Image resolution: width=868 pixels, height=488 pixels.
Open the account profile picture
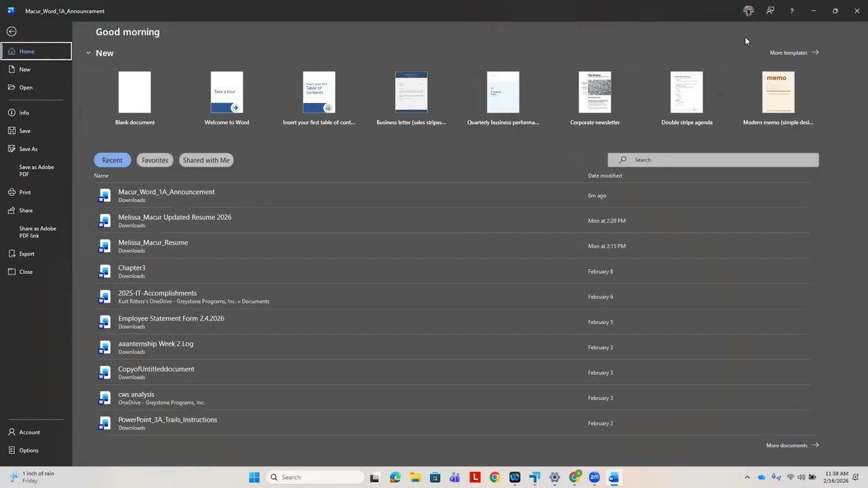(749, 11)
